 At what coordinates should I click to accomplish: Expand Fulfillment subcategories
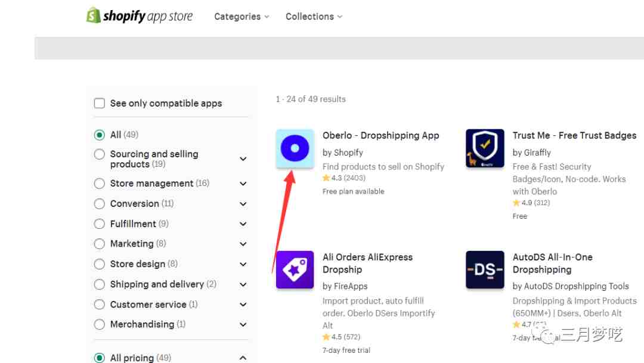tap(243, 224)
